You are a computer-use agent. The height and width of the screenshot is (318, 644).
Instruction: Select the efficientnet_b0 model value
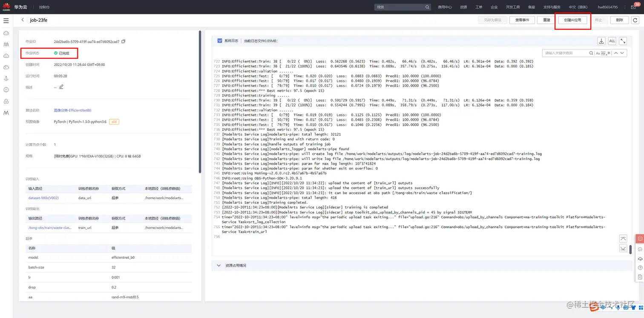click(122, 257)
